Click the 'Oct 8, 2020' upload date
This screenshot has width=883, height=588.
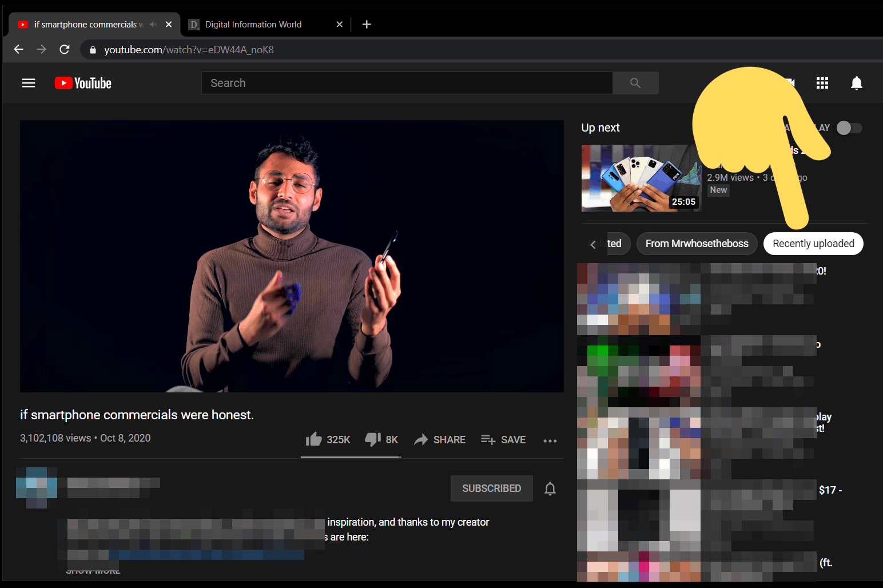125,438
